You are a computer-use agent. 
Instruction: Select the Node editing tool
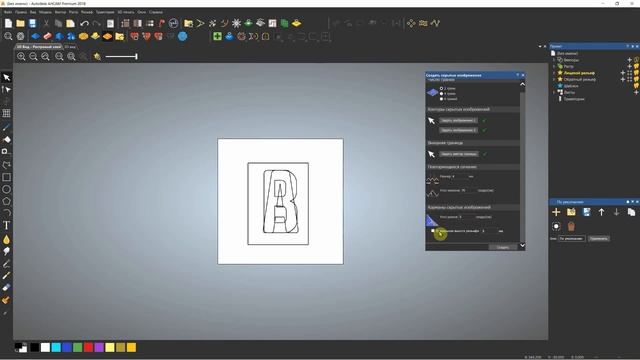pos(7,89)
